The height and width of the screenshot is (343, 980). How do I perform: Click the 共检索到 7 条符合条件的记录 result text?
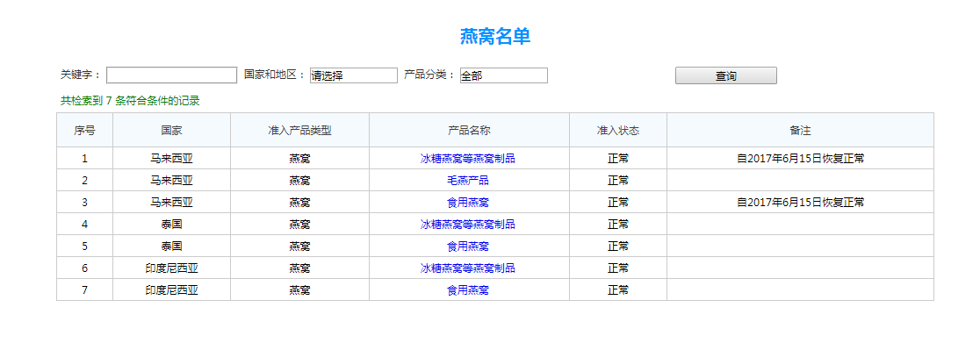pyautogui.click(x=130, y=101)
